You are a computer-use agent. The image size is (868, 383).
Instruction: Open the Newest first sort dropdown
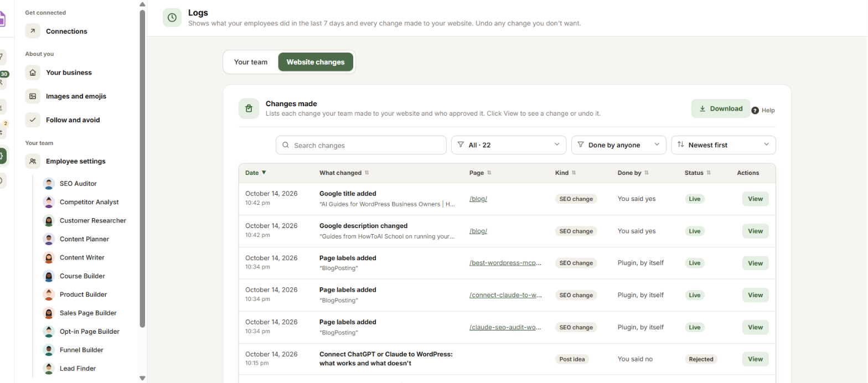724,145
